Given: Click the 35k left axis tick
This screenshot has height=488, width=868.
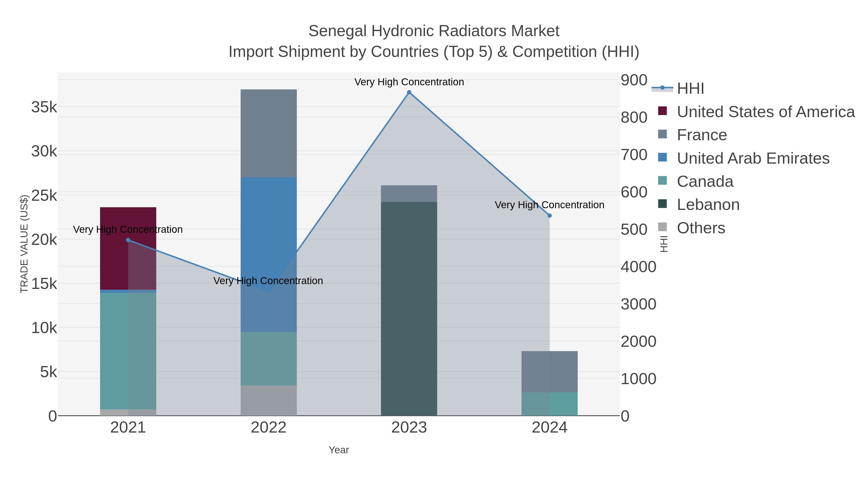Looking at the screenshot, I should [44, 107].
